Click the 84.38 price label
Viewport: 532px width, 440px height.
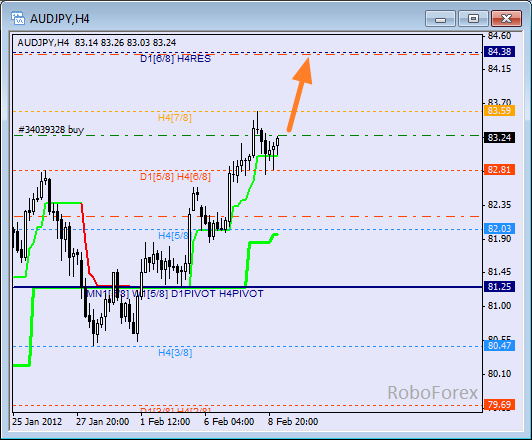[499, 52]
